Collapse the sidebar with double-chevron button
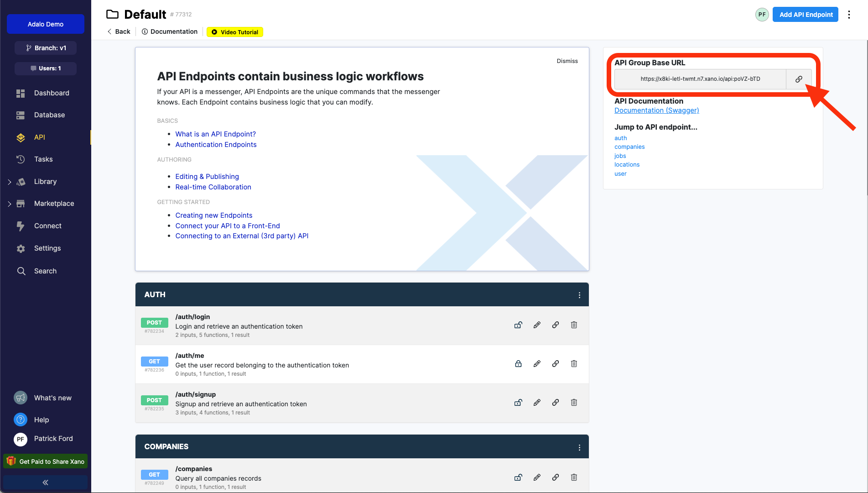The height and width of the screenshot is (493, 868). 45,483
